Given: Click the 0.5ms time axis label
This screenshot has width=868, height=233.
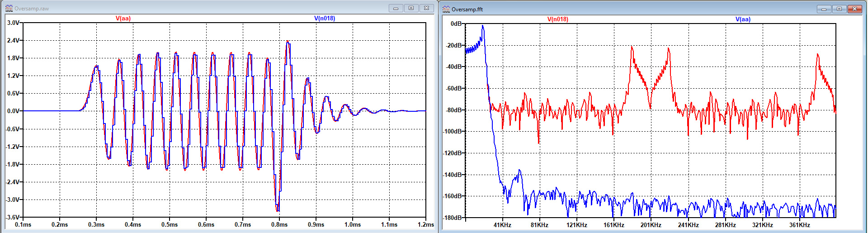Looking at the screenshot, I should (x=170, y=225).
